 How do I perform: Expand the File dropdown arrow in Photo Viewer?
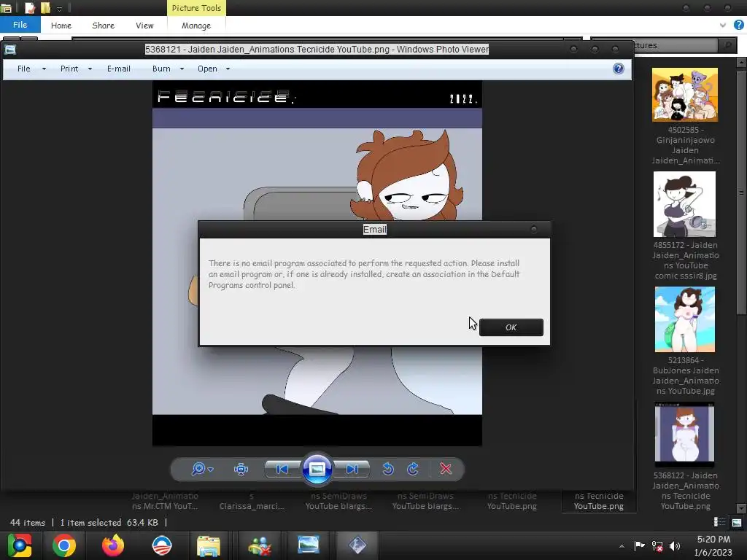point(44,69)
